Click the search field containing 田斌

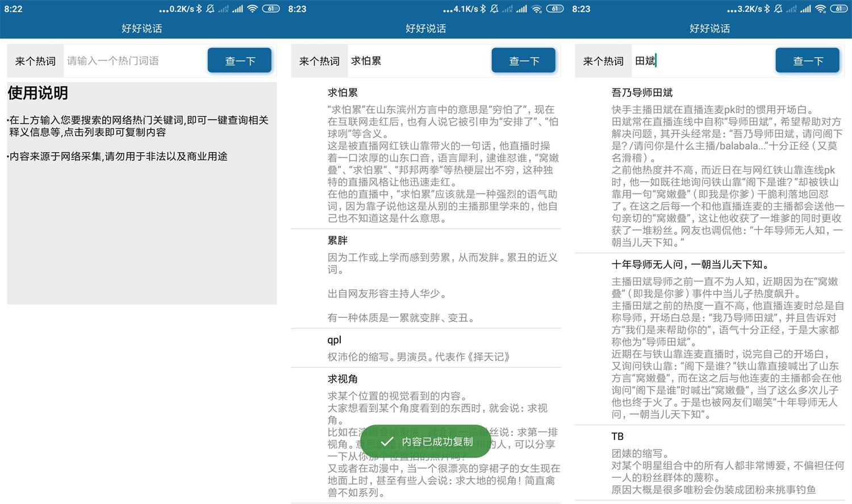click(702, 61)
